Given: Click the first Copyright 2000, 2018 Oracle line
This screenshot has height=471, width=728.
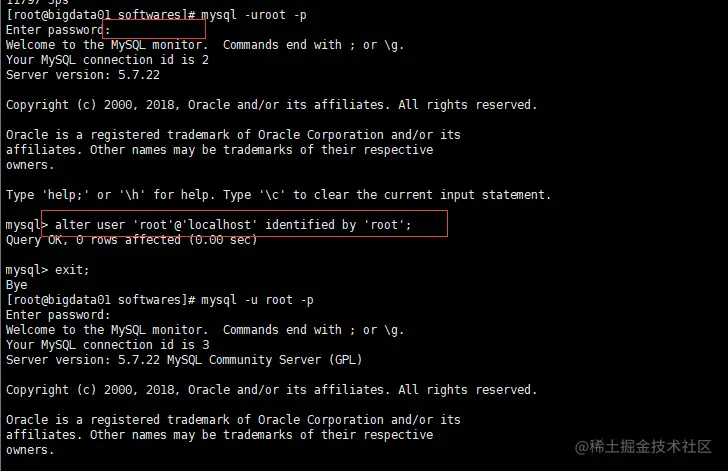Looking at the screenshot, I should (271, 105).
